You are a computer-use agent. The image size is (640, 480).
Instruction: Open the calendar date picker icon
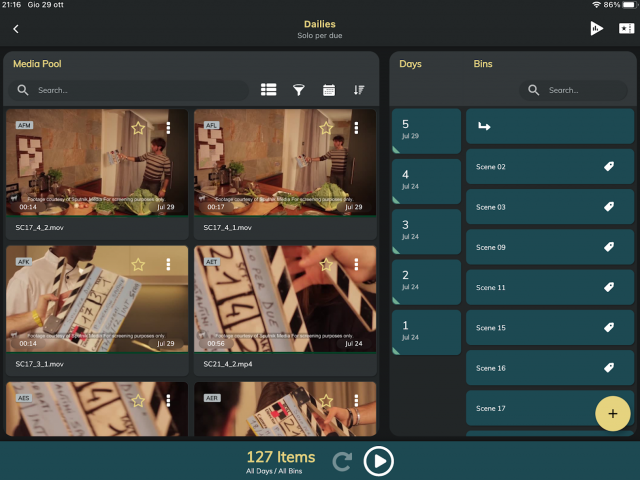[x=329, y=90]
